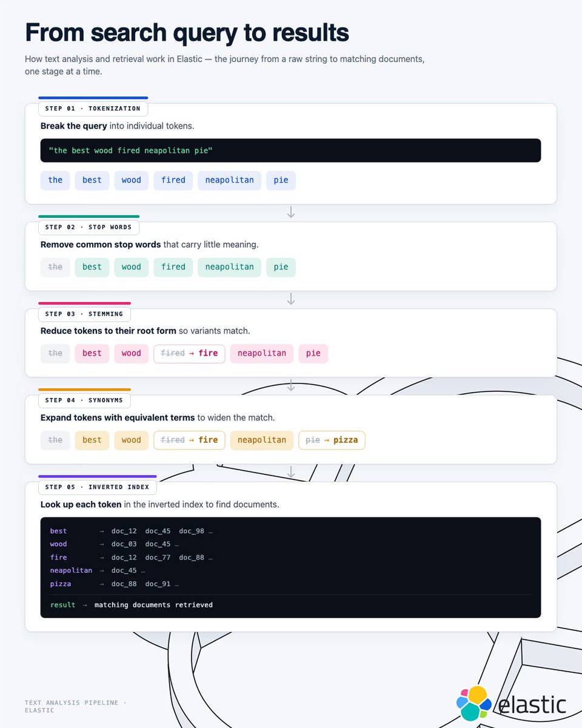Click the "pizza" term in the inverted index
This screenshot has width=582, height=728.
pyautogui.click(x=61, y=584)
